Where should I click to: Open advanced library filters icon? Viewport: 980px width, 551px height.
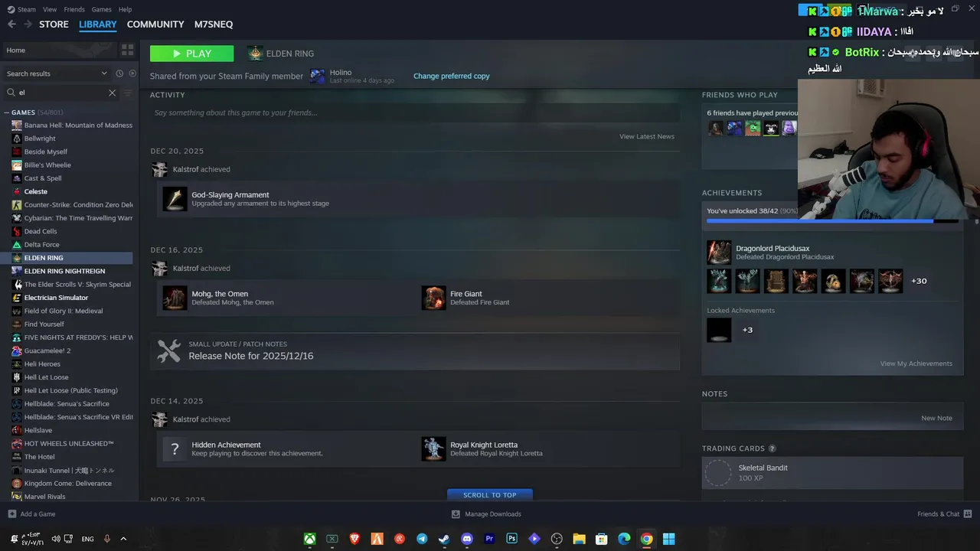coord(128,93)
